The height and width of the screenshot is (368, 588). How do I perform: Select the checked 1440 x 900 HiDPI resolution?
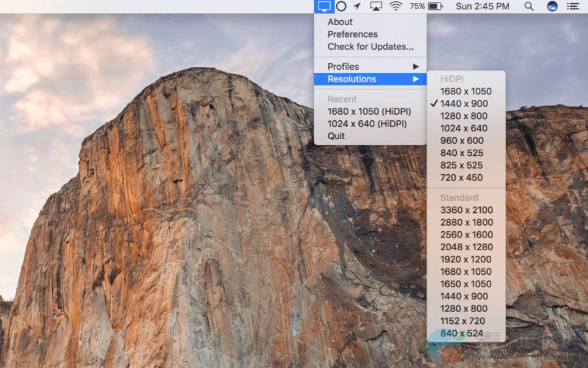464,104
